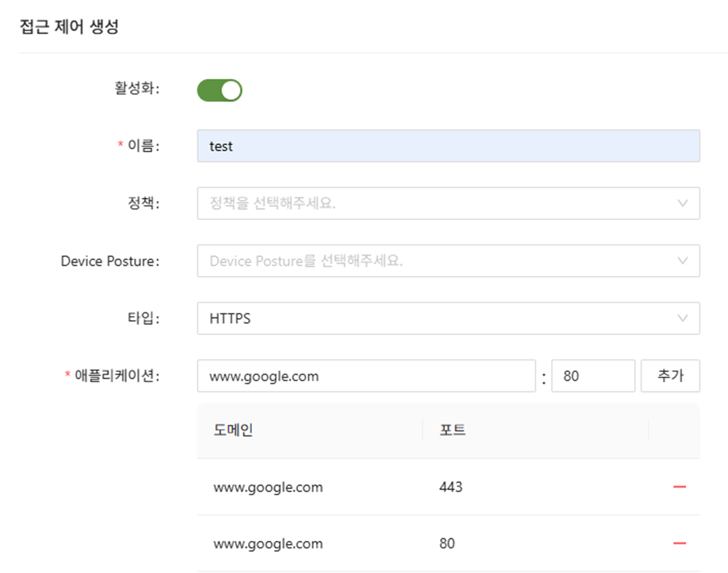This screenshot has width=728, height=573.
Task: Open the 정책 selection dropdown
Action: (448, 204)
